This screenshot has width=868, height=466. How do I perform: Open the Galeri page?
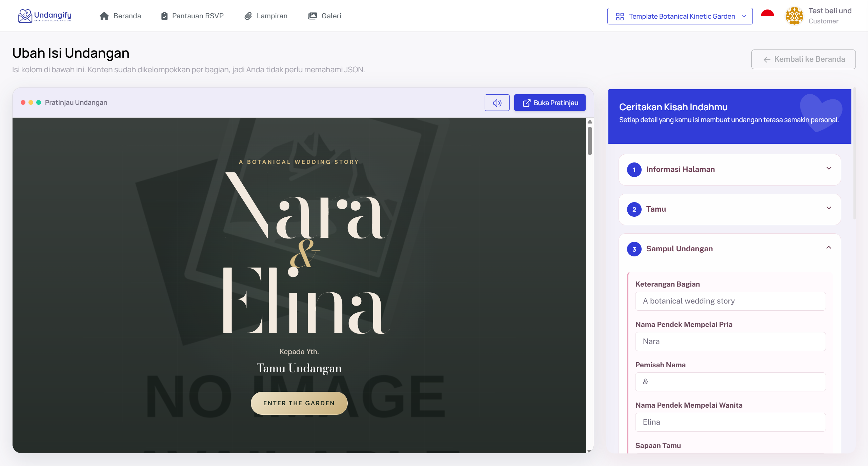(x=324, y=16)
